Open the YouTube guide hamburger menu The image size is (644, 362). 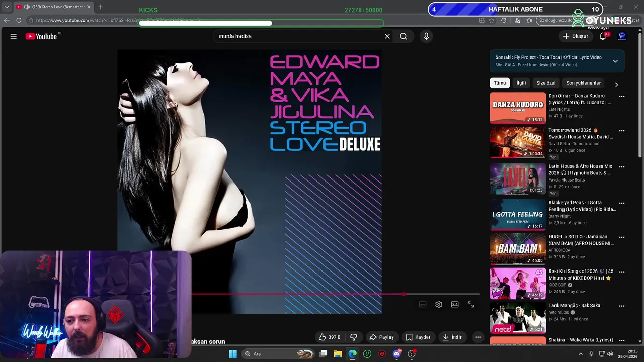coord(14,36)
